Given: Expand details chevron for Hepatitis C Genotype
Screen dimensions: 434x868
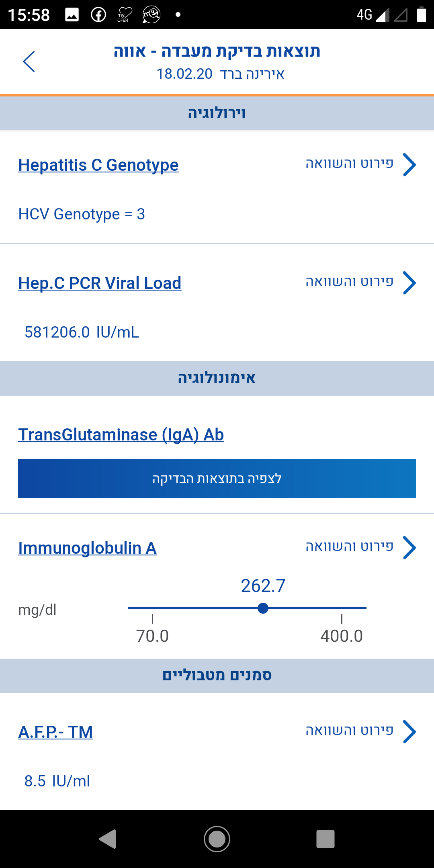Looking at the screenshot, I should coord(409,164).
